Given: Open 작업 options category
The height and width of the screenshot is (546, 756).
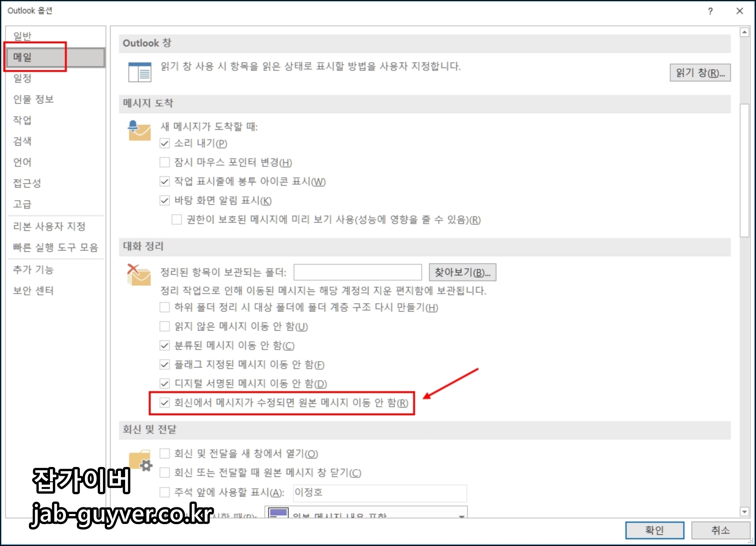Looking at the screenshot, I should pyautogui.click(x=55, y=120).
